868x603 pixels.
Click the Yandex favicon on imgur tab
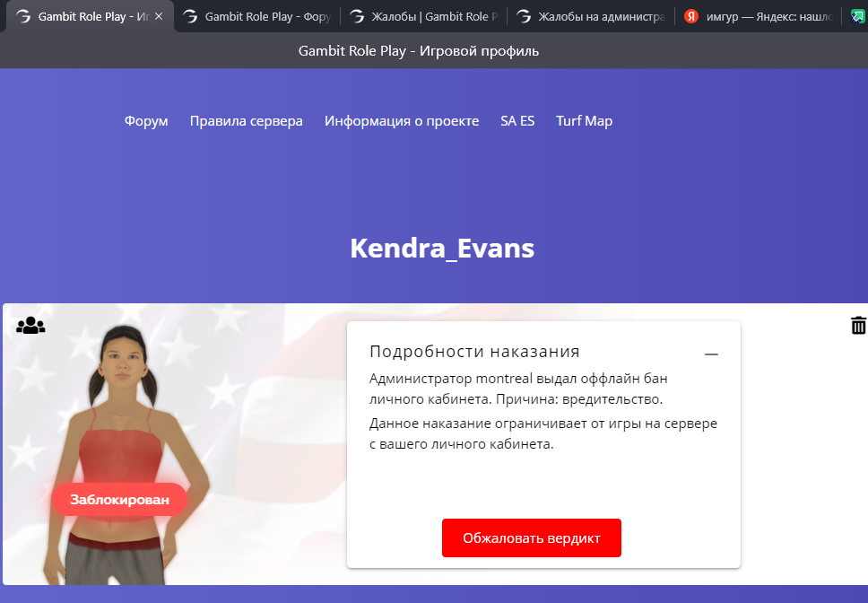[x=690, y=17]
